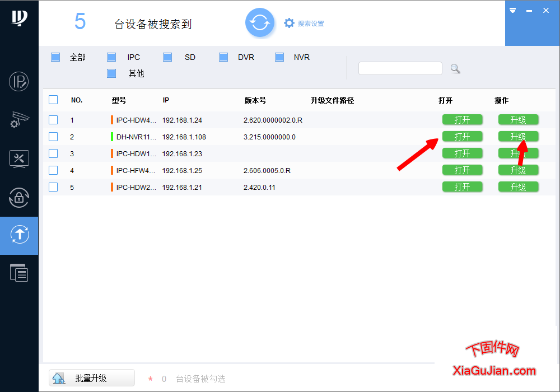
Task: Sort by the IP column header
Action: click(166, 100)
